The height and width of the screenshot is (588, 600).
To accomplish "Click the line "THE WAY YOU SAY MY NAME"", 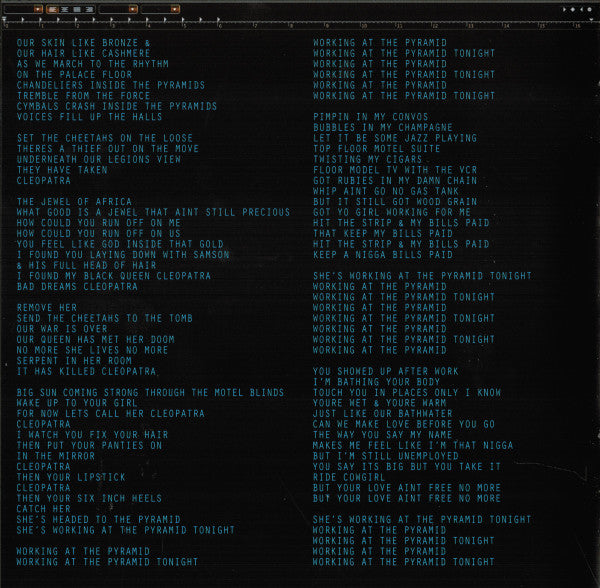I will (x=383, y=435).
